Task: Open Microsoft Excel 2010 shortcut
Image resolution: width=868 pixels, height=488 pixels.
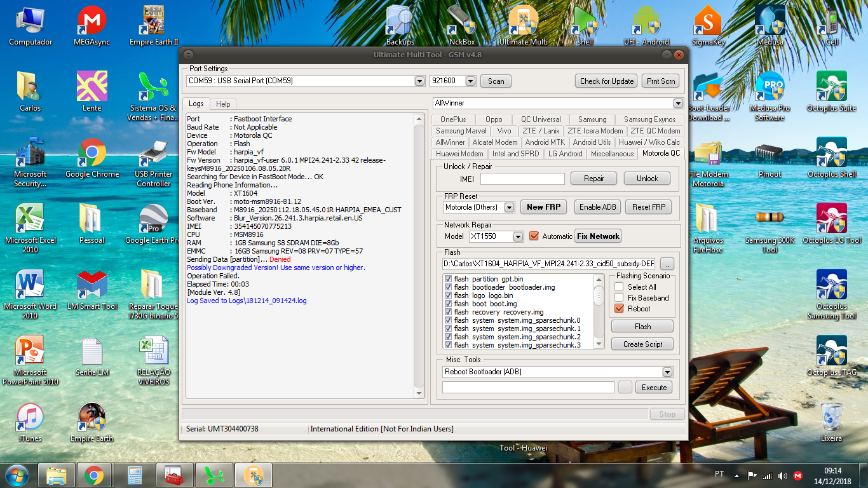Action: click(30, 229)
